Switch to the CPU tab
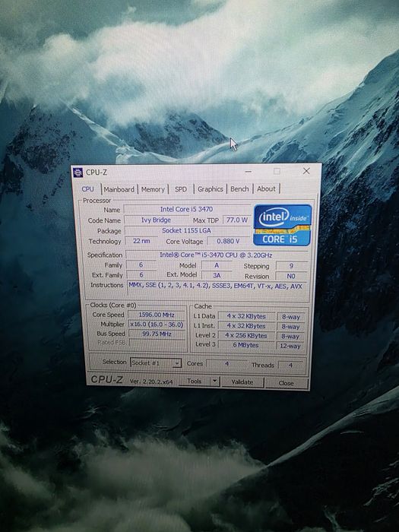 pos(87,189)
